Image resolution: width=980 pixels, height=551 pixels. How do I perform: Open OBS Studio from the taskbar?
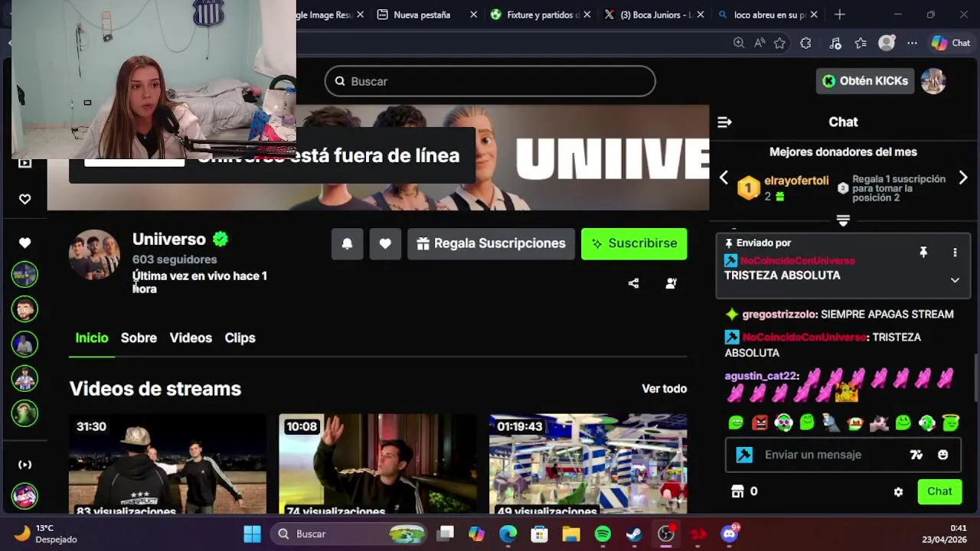click(666, 534)
